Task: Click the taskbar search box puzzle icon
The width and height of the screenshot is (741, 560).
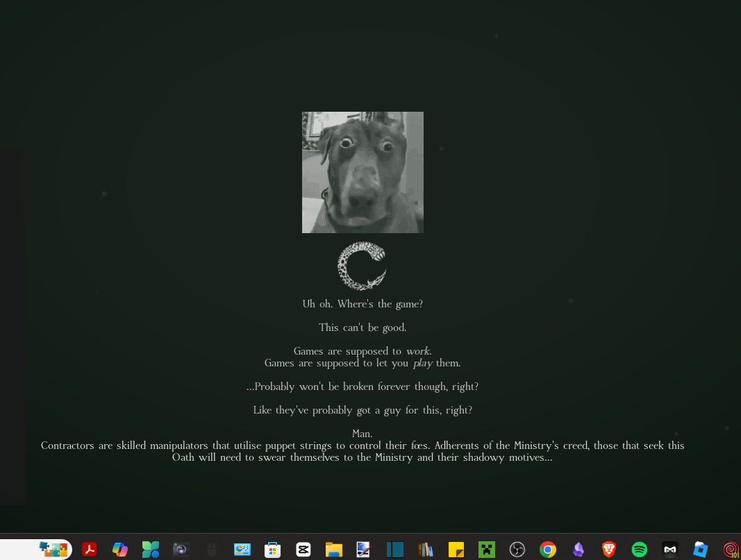Action: pos(53,550)
